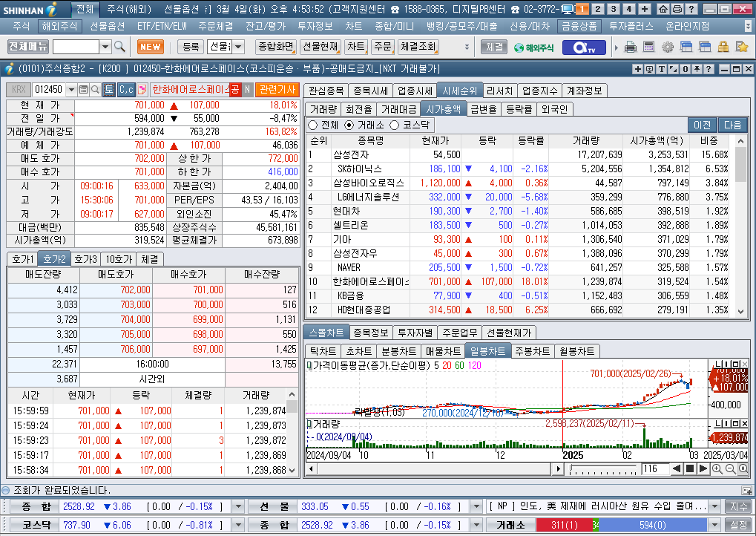The height and width of the screenshot is (536, 756).
Task: Click the 설정 button at bottom right
Action: click(739, 525)
